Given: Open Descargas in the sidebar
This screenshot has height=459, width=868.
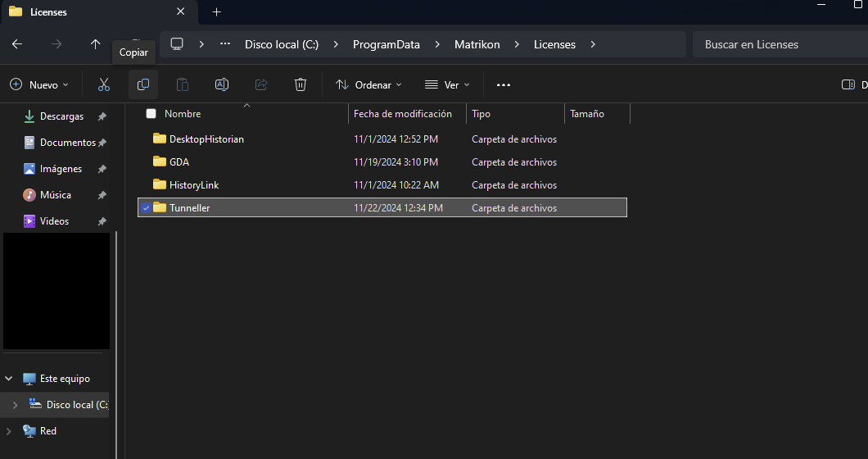Looking at the screenshot, I should [x=61, y=116].
